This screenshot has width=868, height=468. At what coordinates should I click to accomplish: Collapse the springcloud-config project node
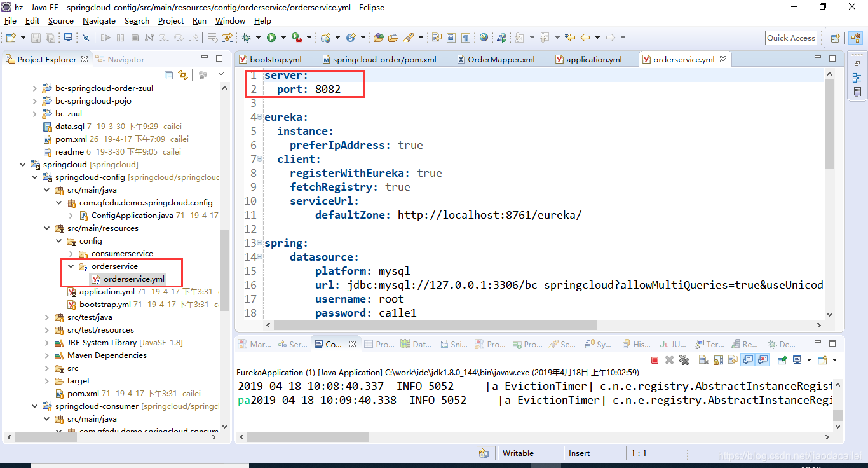coord(34,177)
